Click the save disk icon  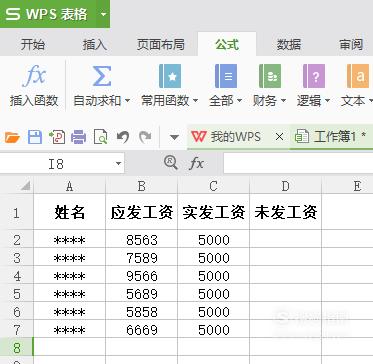[35, 137]
